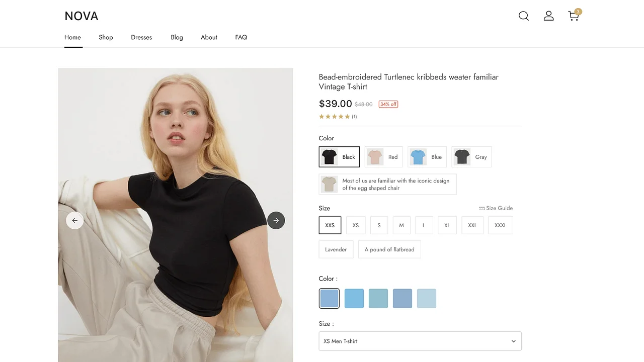The image size is (644, 362).
Task: Select the Lavender size option
Action: [336, 249]
